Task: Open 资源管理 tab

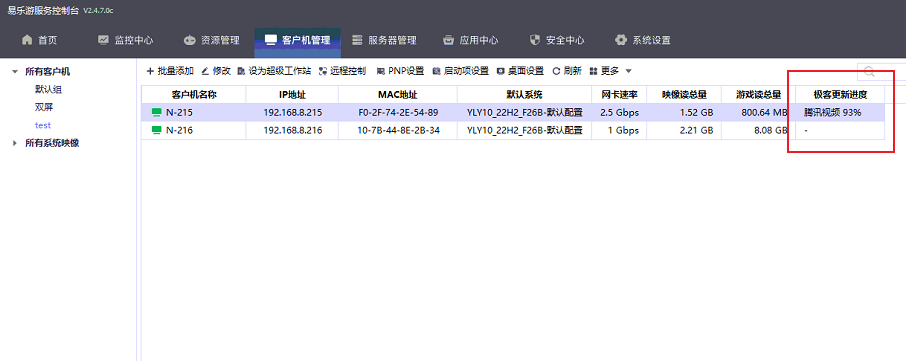Action: 211,40
